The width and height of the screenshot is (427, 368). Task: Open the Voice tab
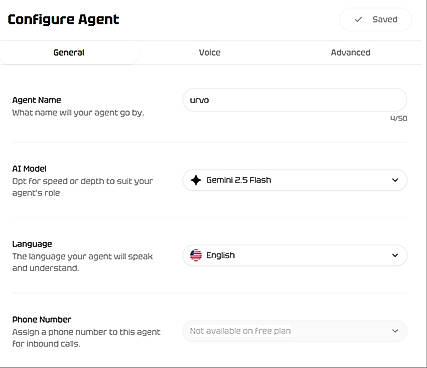tap(209, 52)
